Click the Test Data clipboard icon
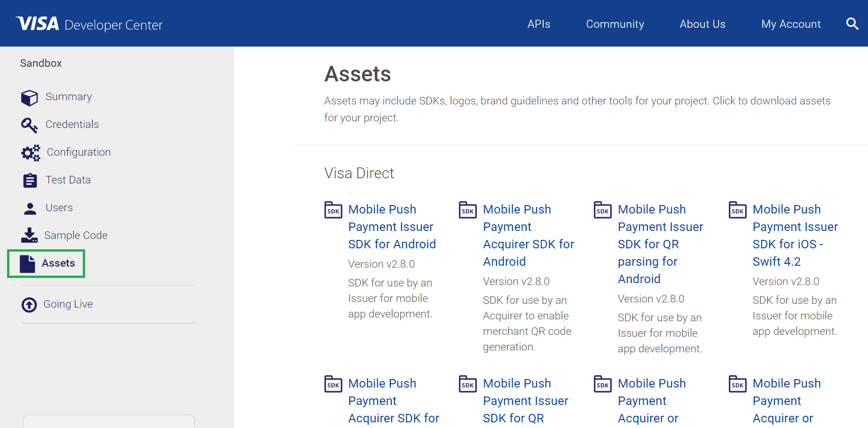Screen dimensions: 868x428 pyautogui.click(x=30, y=180)
